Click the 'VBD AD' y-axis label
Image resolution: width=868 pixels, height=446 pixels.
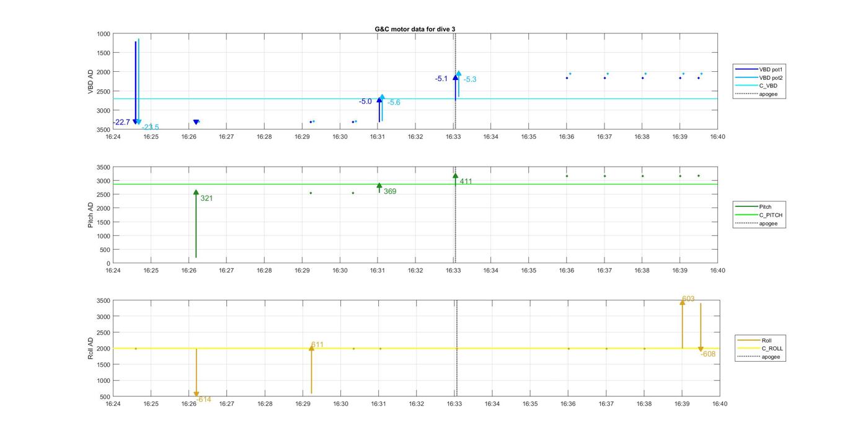point(91,82)
